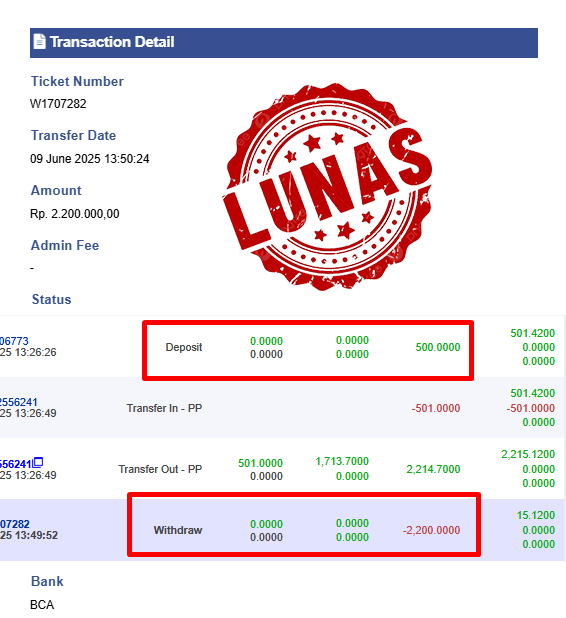This screenshot has width=566, height=618.
Task: Open ticket link 556241 in Transfer Out row
Action: tap(16, 464)
